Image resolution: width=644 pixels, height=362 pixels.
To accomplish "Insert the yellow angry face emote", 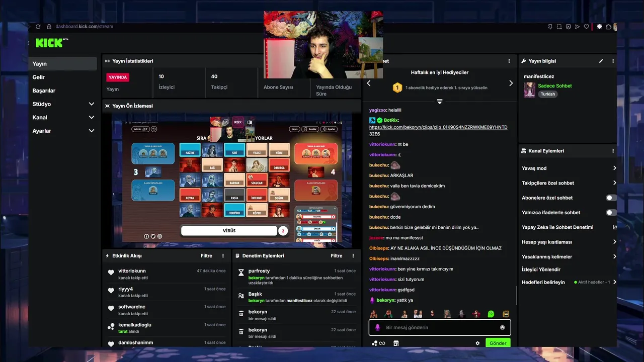I will click(x=506, y=314).
